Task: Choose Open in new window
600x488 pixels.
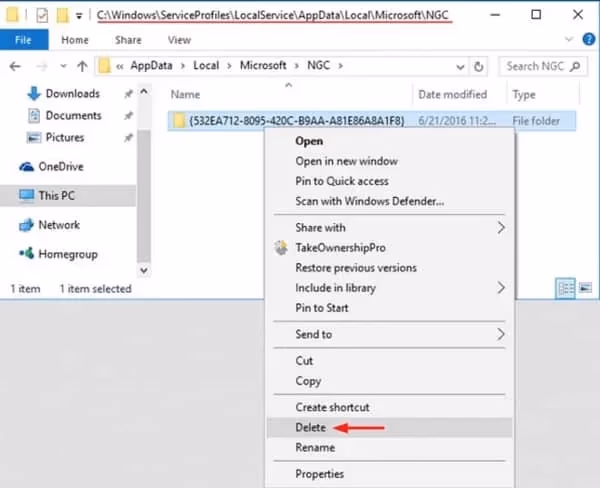Action: (x=390, y=161)
